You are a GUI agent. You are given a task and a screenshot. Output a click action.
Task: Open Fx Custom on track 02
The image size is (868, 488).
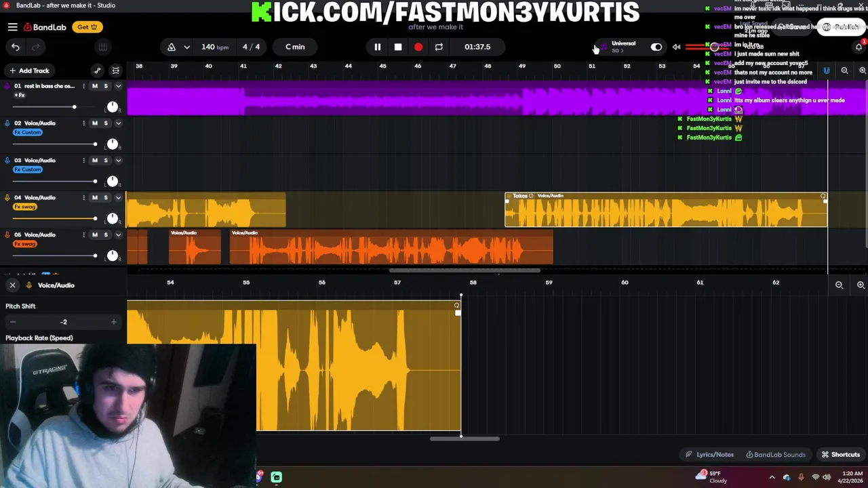[x=28, y=132]
